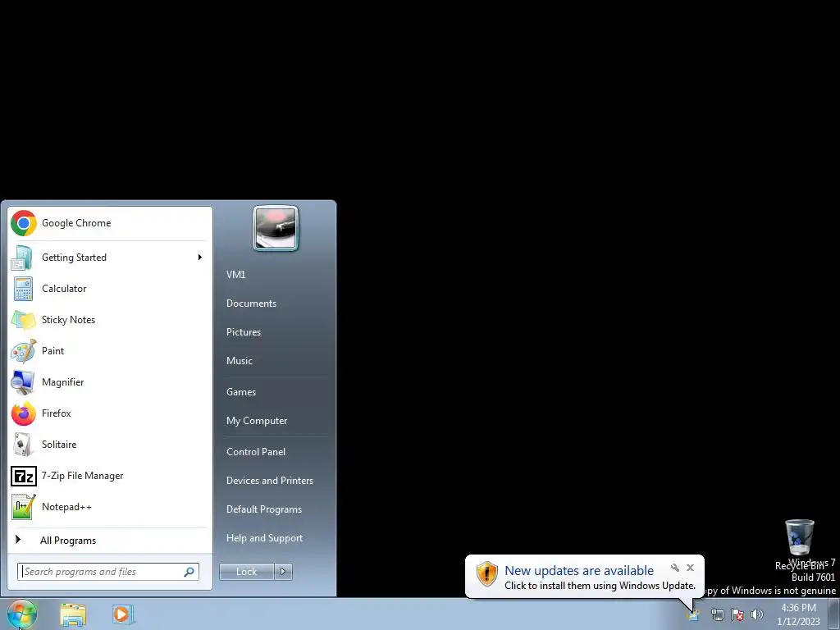840x630 pixels.
Task: Click the Start orb button
Action: [x=21, y=614]
